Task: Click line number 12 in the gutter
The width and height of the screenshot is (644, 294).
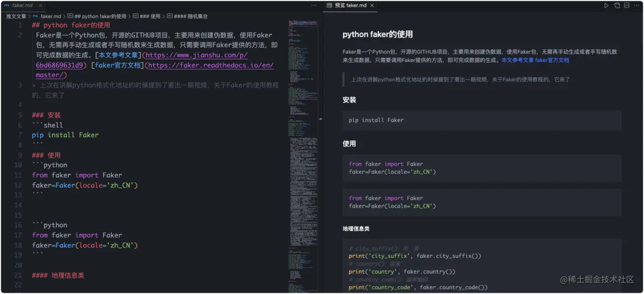Action: pos(18,185)
